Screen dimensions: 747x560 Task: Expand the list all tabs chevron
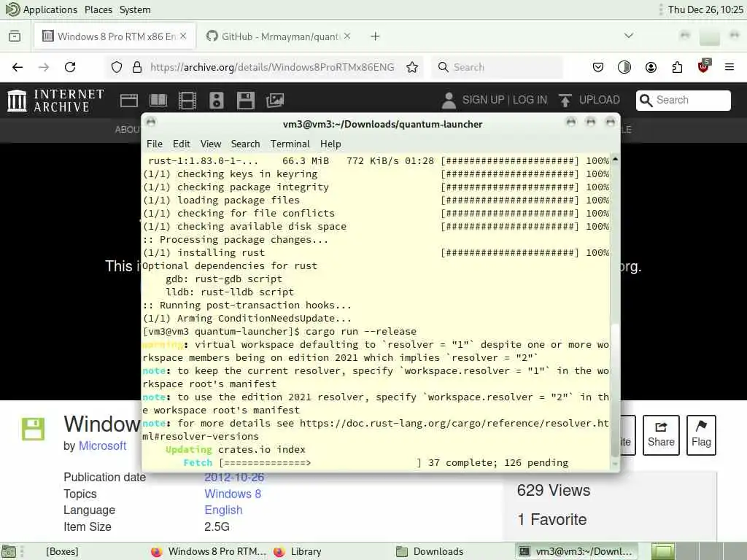[629, 36]
